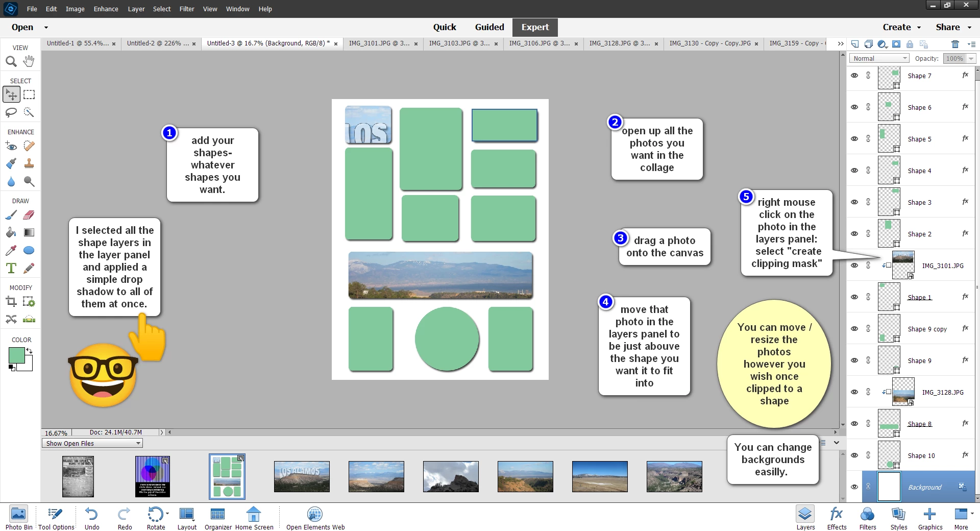Select the Ellipse shape tool
The image size is (980, 531).
coord(29,250)
